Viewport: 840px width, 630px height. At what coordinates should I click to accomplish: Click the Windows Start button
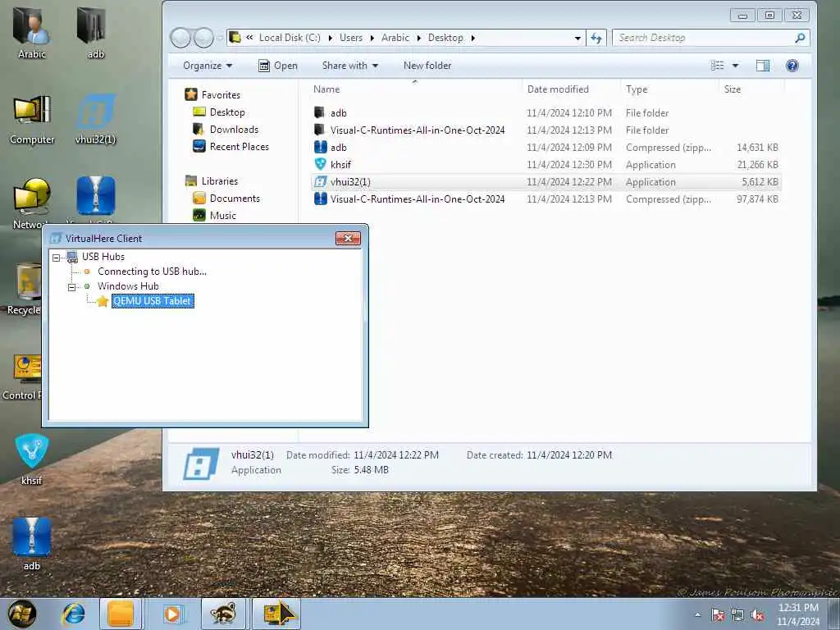click(22, 614)
